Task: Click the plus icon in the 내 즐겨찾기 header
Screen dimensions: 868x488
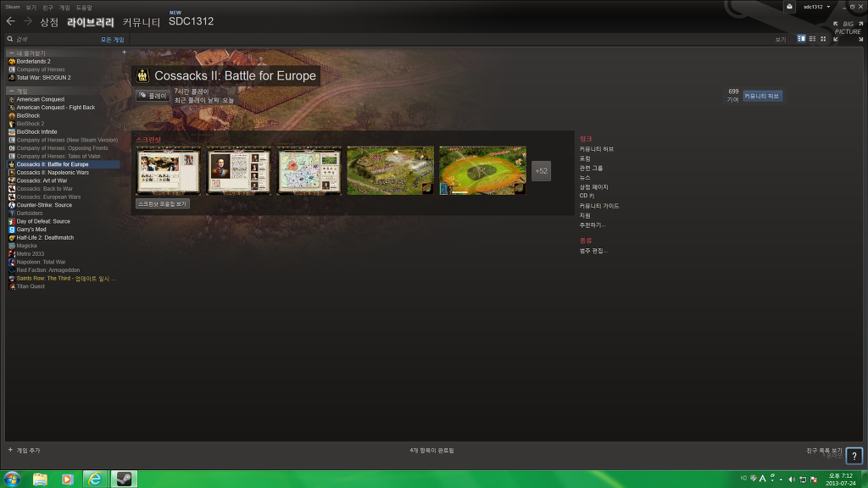Action: tap(124, 53)
